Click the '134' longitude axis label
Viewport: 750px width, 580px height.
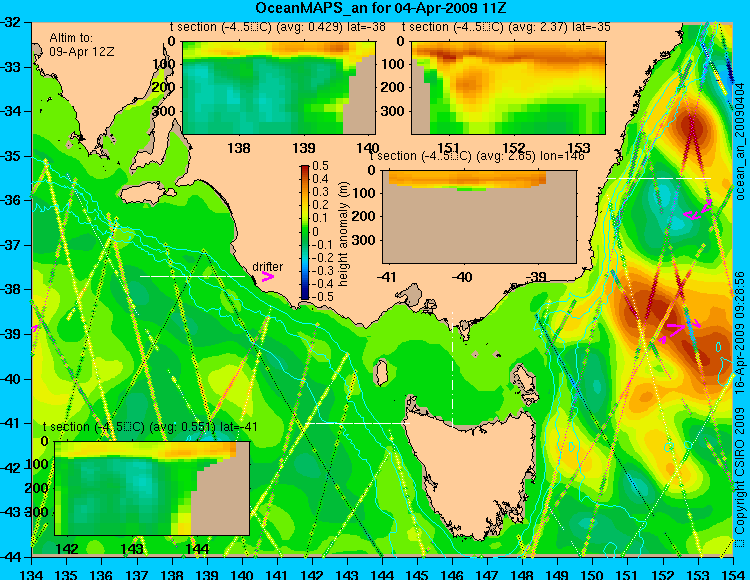(32, 574)
